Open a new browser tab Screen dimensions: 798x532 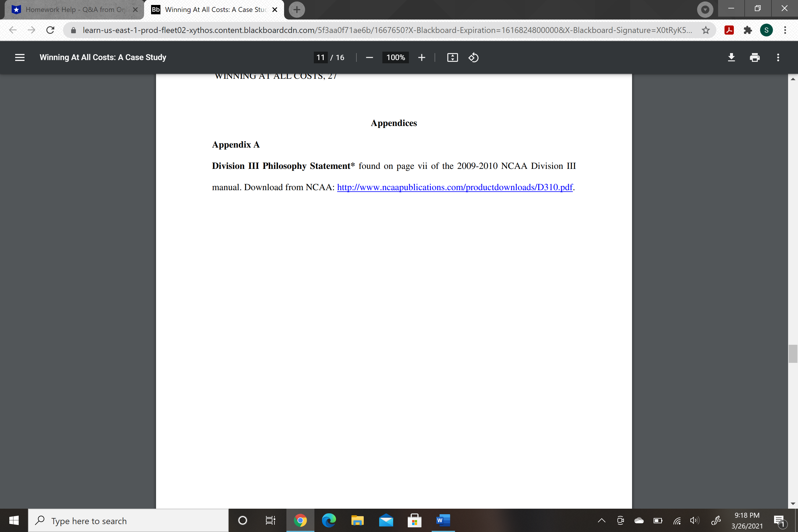(x=297, y=10)
